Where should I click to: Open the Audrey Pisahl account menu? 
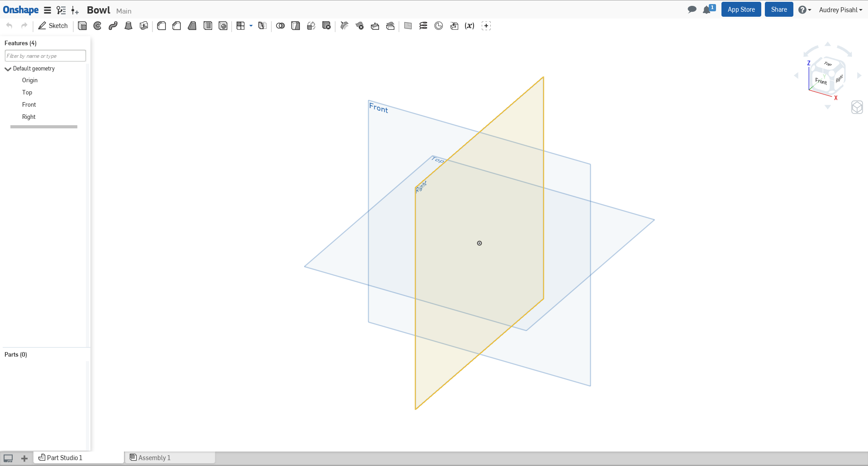(x=840, y=10)
